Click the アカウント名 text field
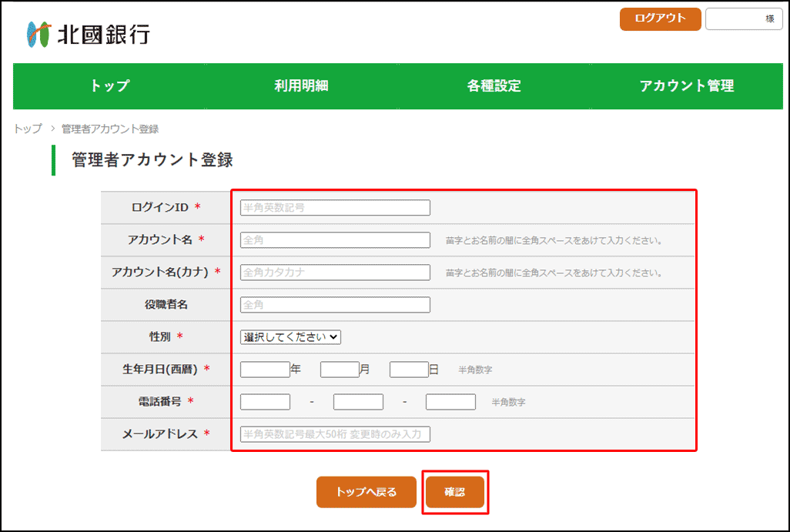790x532 pixels. [x=335, y=240]
